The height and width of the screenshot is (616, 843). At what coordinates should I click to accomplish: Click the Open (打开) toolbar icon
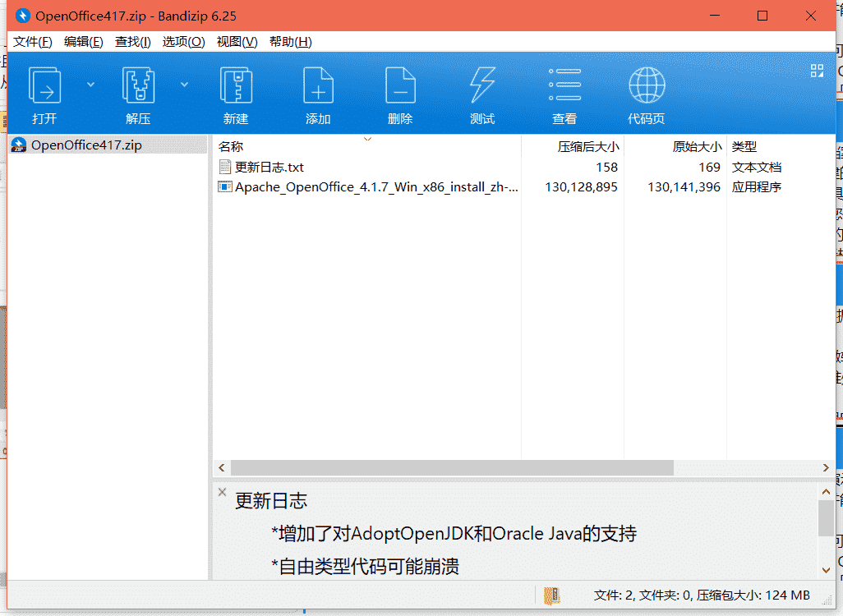pyautogui.click(x=44, y=85)
